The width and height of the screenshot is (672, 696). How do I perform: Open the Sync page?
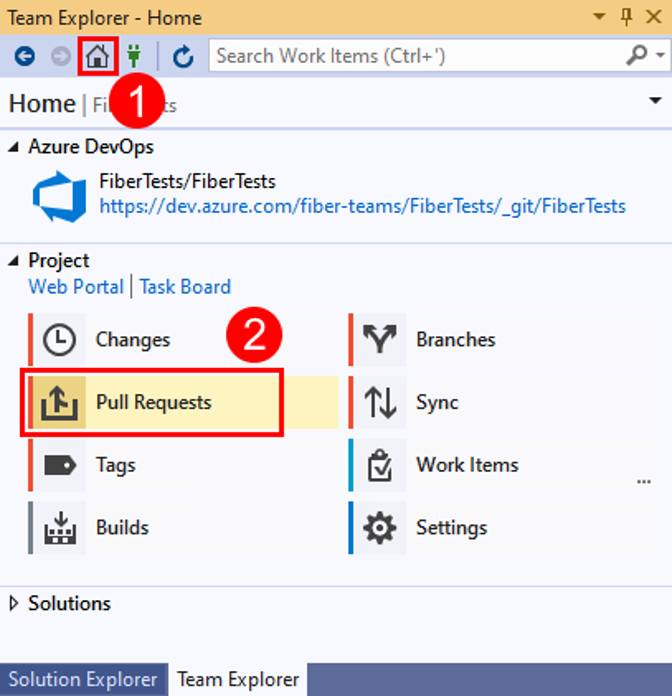(437, 403)
